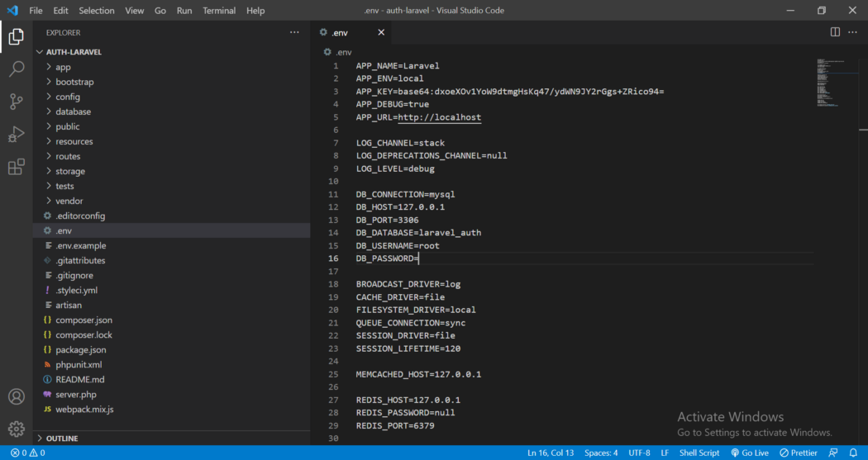Click the minimap code preview
The height and width of the screenshot is (460, 868).
[x=830, y=82]
